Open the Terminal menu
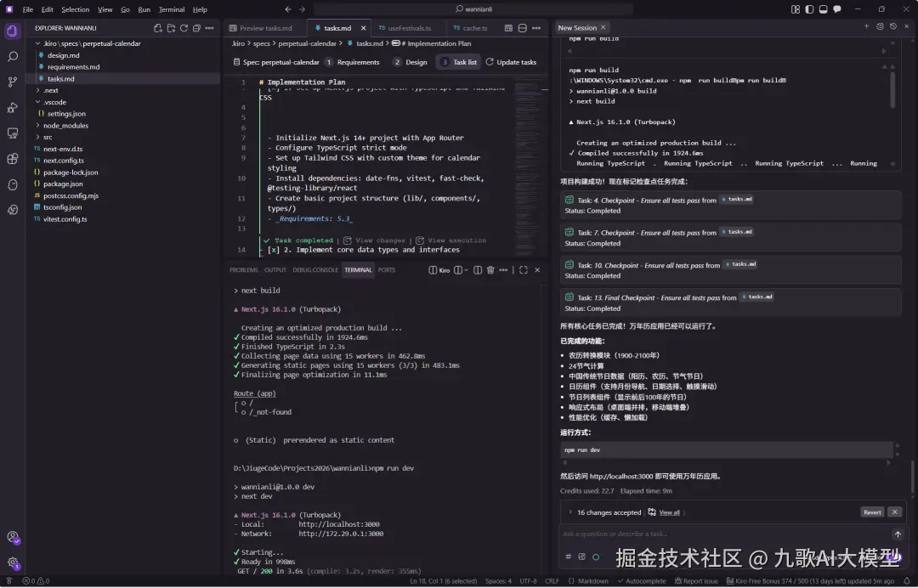 tap(172, 9)
